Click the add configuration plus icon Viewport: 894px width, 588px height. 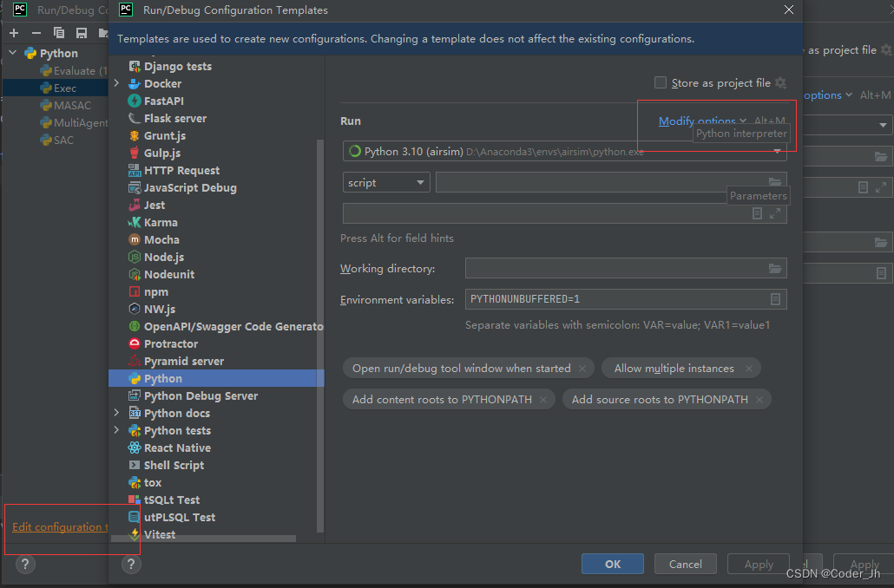(14, 33)
